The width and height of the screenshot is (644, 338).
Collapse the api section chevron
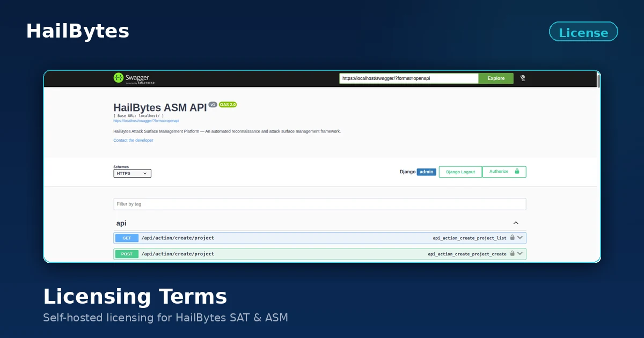click(516, 223)
